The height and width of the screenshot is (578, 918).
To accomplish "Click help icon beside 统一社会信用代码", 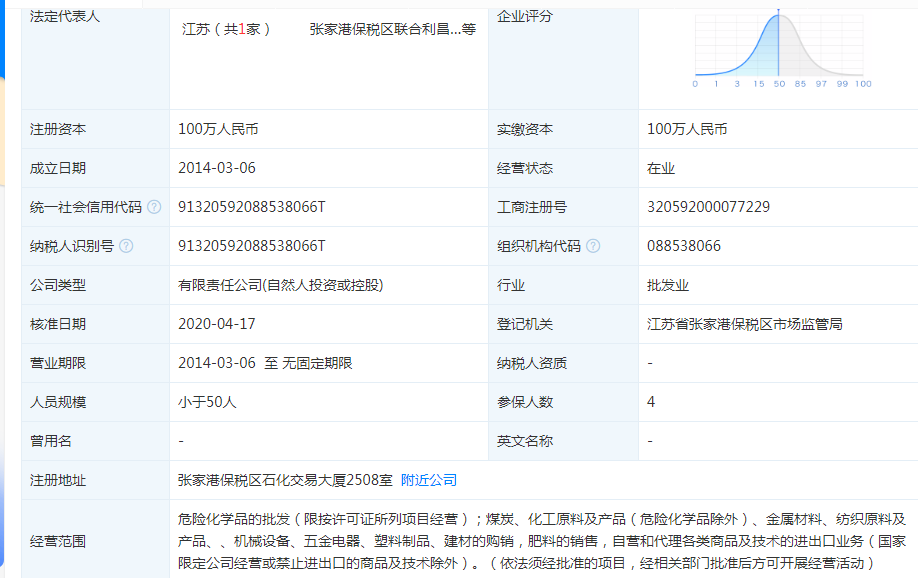I will tap(154, 207).
